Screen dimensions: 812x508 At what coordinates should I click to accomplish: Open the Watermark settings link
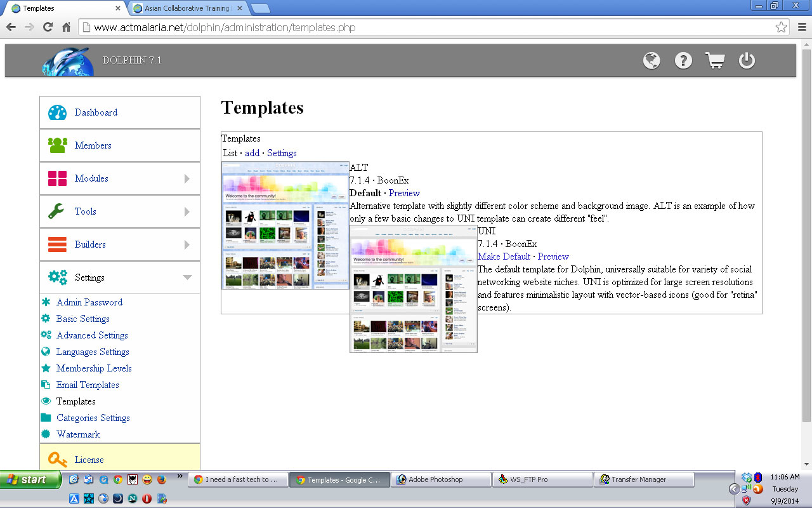78,434
